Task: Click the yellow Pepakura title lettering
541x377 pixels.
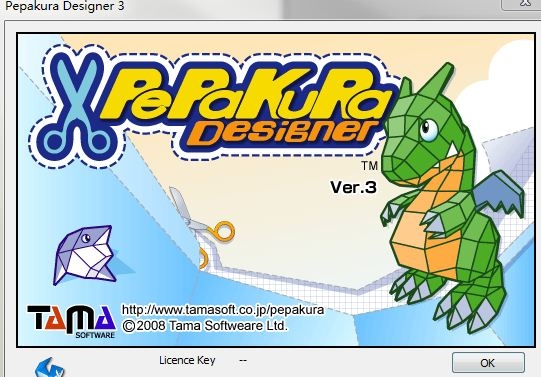Action: click(247, 93)
